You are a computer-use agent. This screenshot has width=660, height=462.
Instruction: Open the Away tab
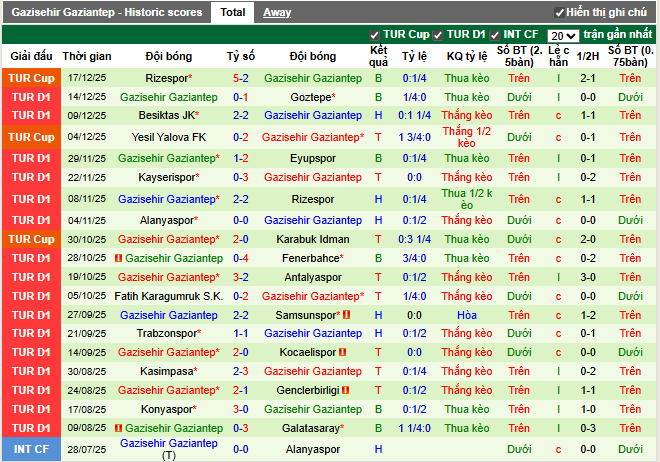coord(277,13)
